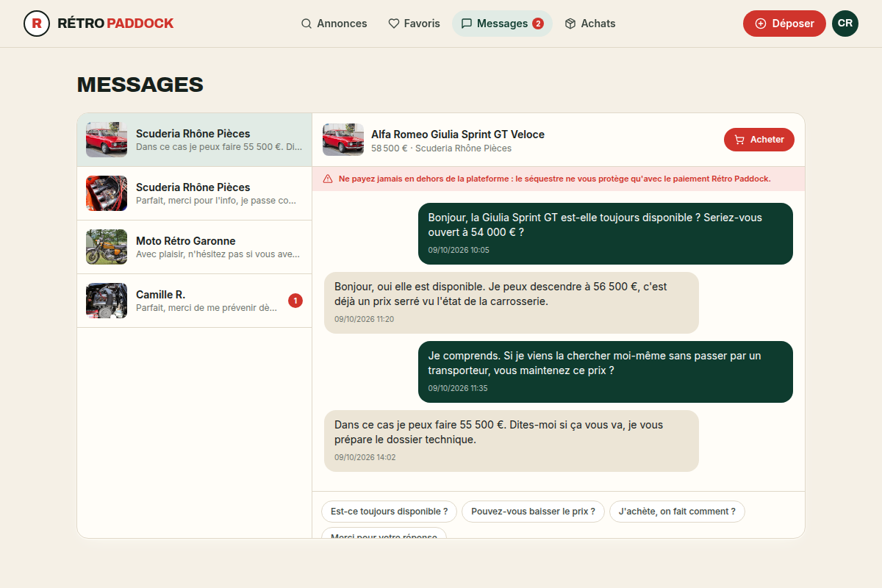Image resolution: width=882 pixels, height=588 pixels.
Task: Click the unread count badge on Messages tab
Action: (x=538, y=24)
